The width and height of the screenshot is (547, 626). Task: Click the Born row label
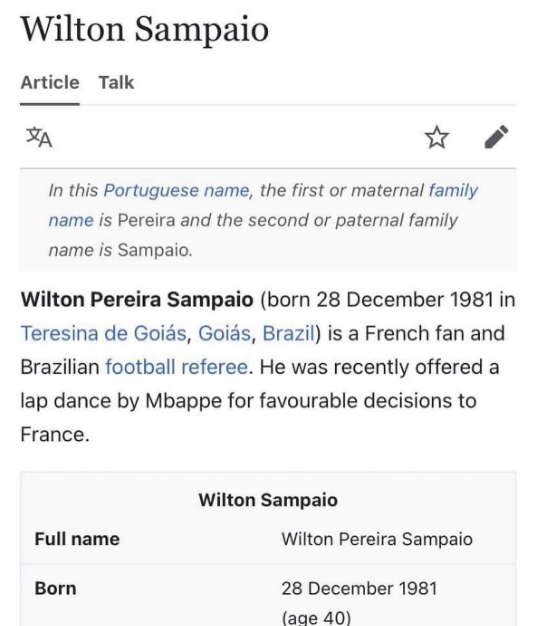(x=55, y=588)
